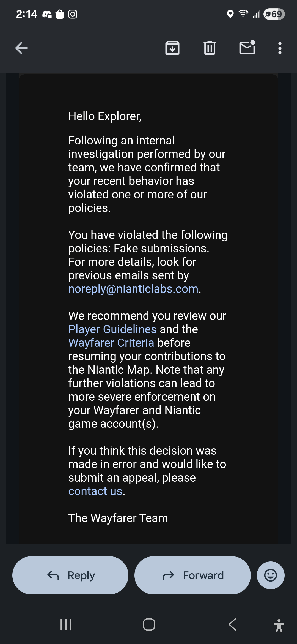Open the Wayfarer Criteria link
Viewport: 297px width, 644px height.
click(x=111, y=343)
